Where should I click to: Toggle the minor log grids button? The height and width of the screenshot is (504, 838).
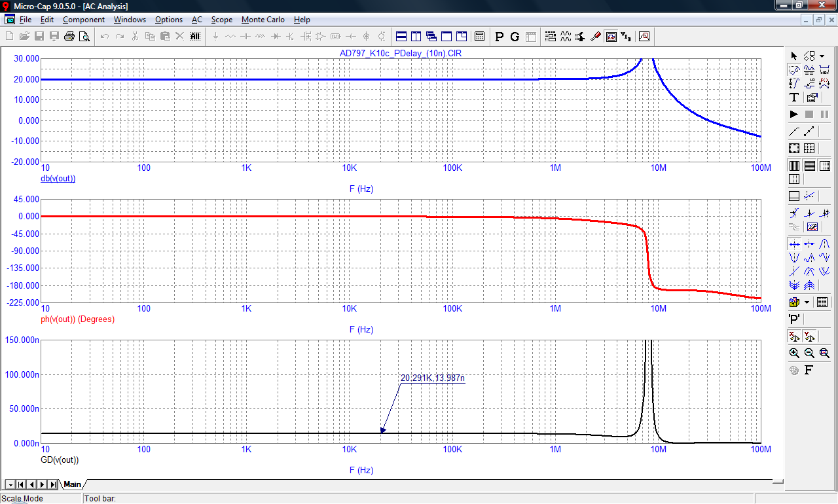(825, 166)
